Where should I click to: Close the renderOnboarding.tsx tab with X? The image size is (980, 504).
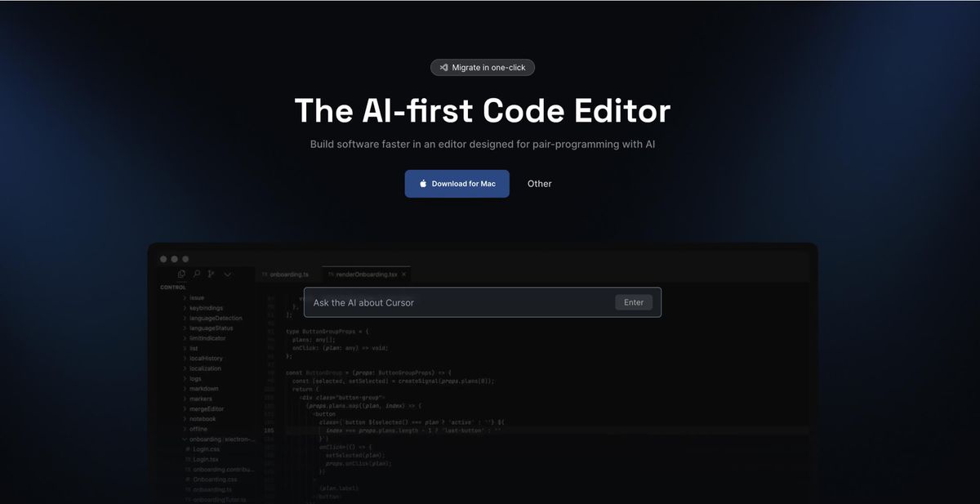[x=403, y=274]
